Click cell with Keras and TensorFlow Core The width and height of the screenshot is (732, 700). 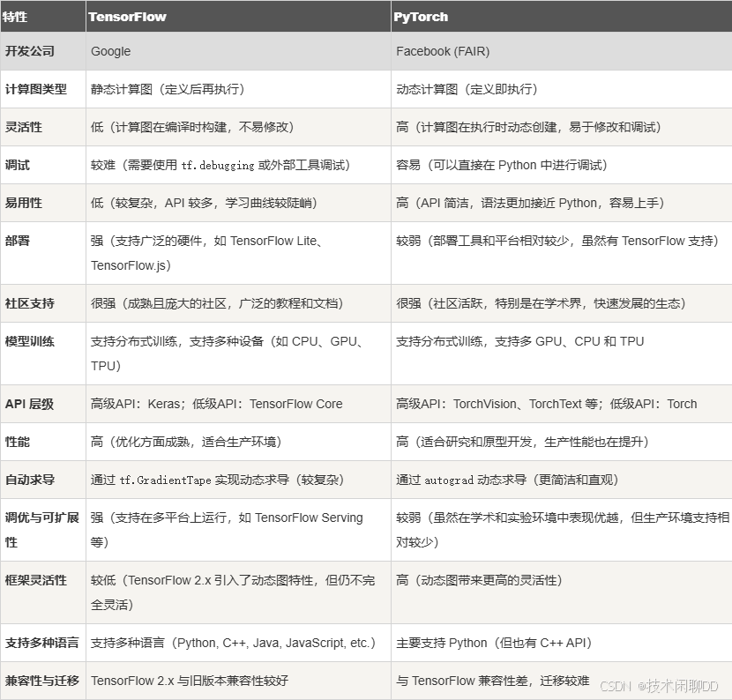click(238, 404)
